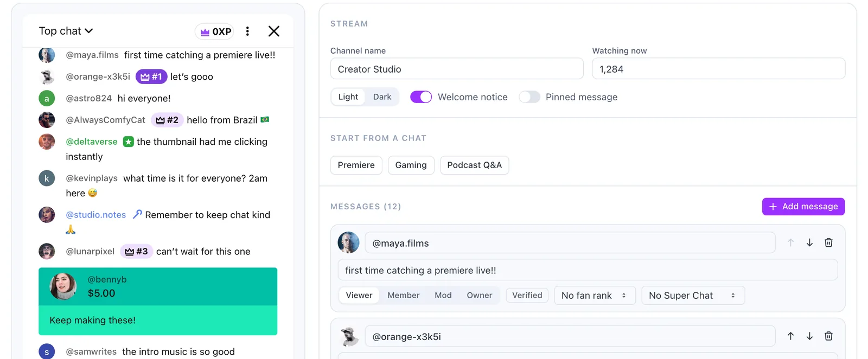The width and height of the screenshot is (868, 359).
Task: Edit the @maya.films username field
Action: coord(570,243)
